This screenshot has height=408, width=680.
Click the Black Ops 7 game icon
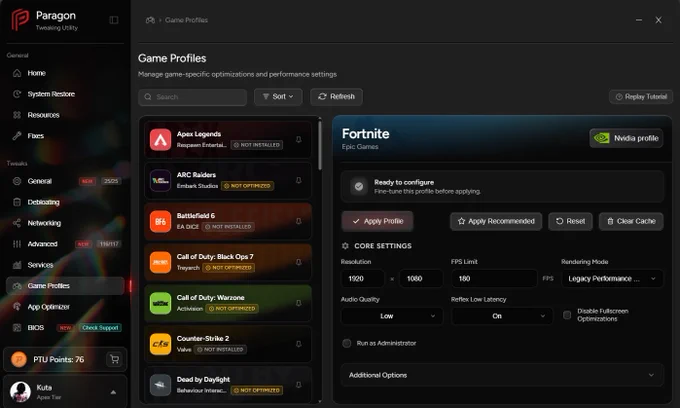point(160,262)
